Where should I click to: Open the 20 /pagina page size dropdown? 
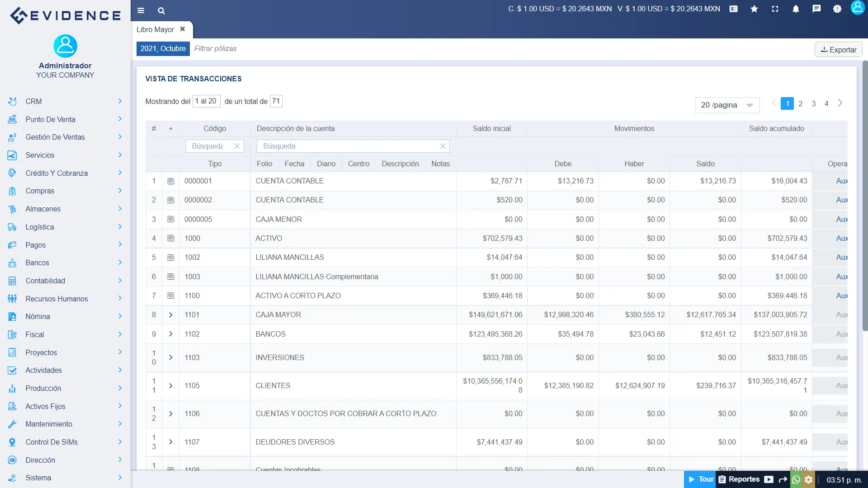point(727,105)
